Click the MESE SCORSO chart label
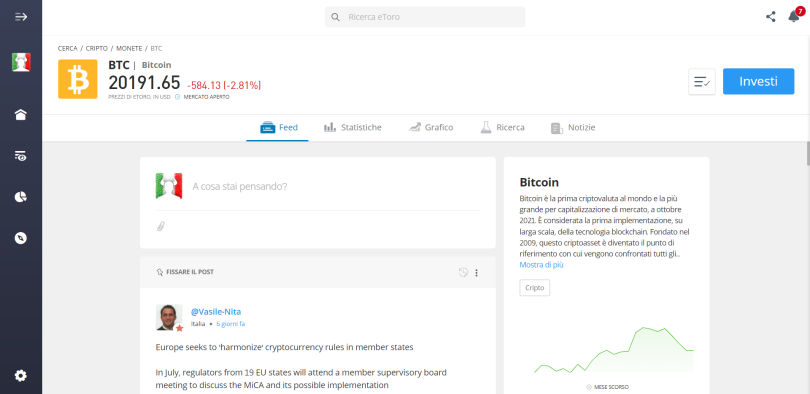Screen dimensions: 810x394 (x=611, y=387)
